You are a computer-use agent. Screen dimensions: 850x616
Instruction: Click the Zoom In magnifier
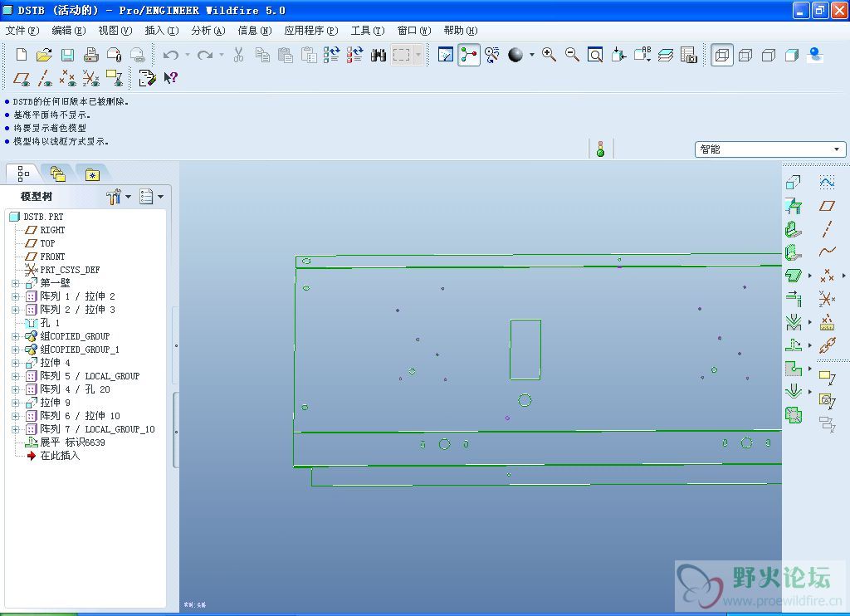(x=549, y=54)
